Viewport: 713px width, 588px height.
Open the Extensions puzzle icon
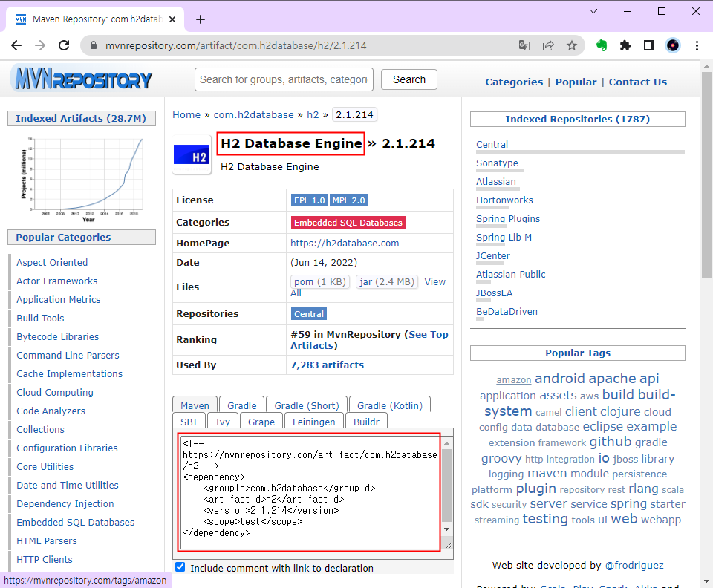(625, 45)
